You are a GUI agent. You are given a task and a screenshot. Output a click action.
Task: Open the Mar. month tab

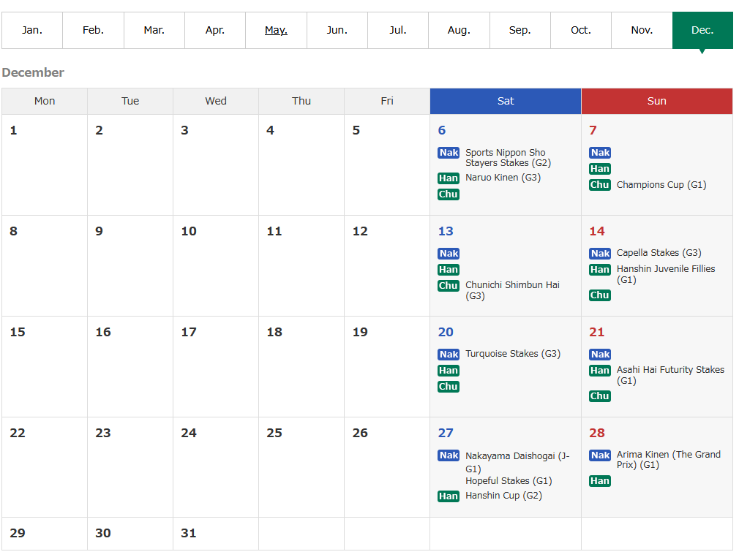tap(154, 30)
